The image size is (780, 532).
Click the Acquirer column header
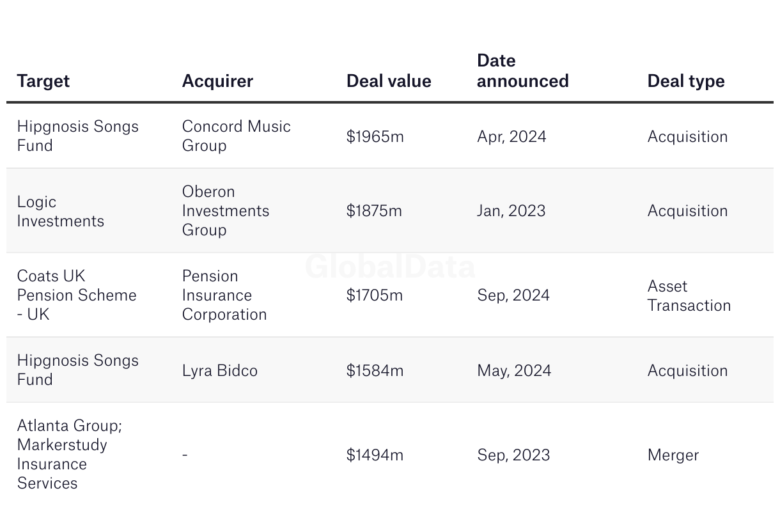pyautogui.click(x=217, y=81)
